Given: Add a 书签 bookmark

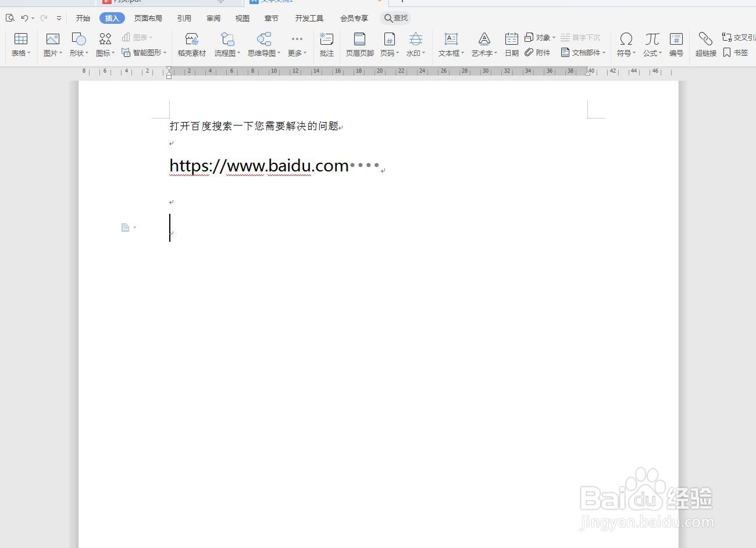Looking at the screenshot, I should click(x=736, y=52).
